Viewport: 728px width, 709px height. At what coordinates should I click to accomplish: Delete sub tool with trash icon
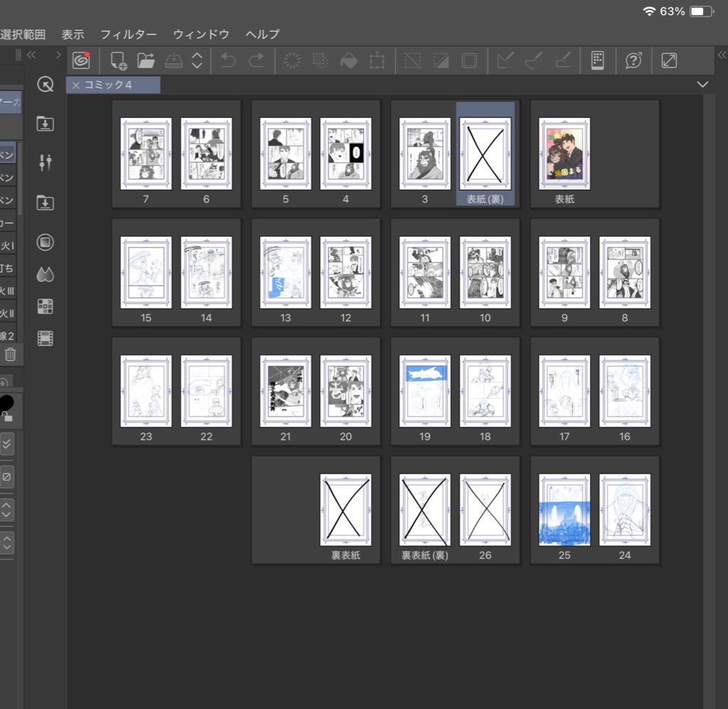point(10,354)
